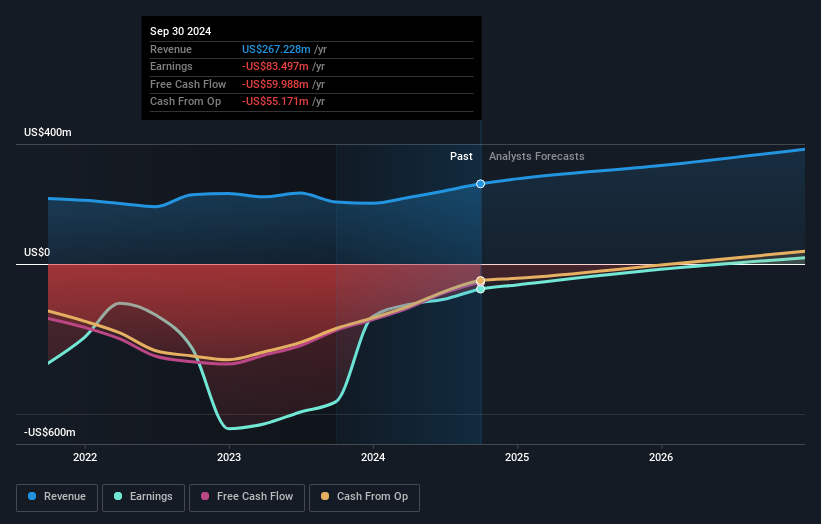Select the 2026 x-axis label
The image size is (821, 524).
(661, 457)
